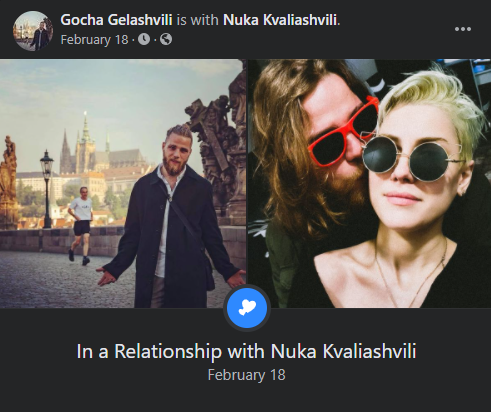Click the red sunglasses in the selfie
491x412 pixels.
pyautogui.click(x=343, y=131)
